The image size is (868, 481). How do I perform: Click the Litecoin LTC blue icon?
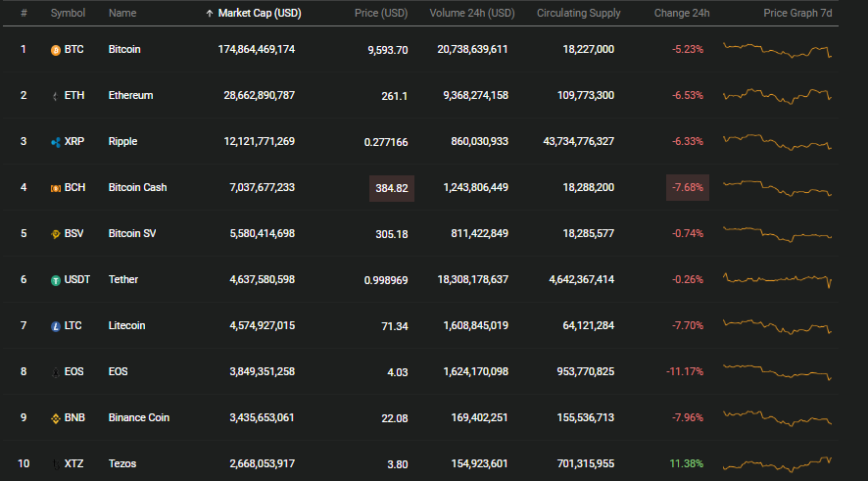pyautogui.click(x=56, y=326)
